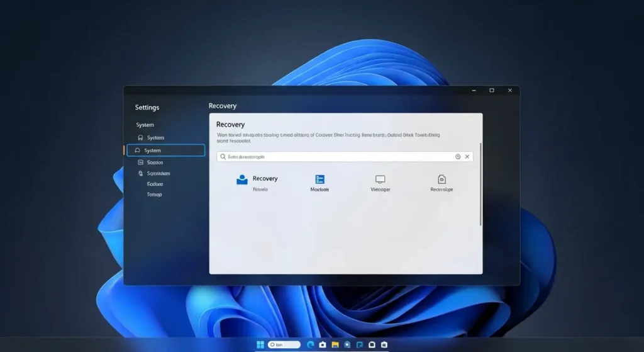Image resolution: width=644 pixels, height=352 pixels.
Task: Launch Microsoft Edge from the taskbar
Action: coord(311,344)
